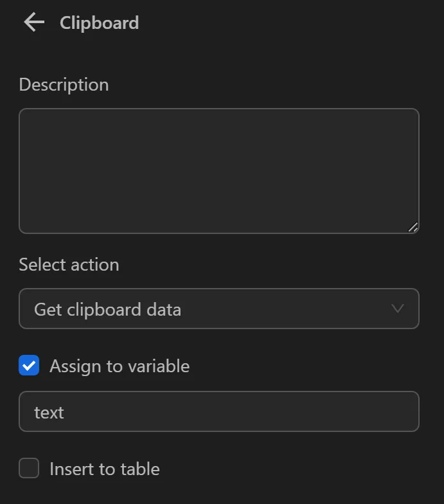The height and width of the screenshot is (504, 444).
Task: Focus the variable name input field
Action: [x=218, y=411]
